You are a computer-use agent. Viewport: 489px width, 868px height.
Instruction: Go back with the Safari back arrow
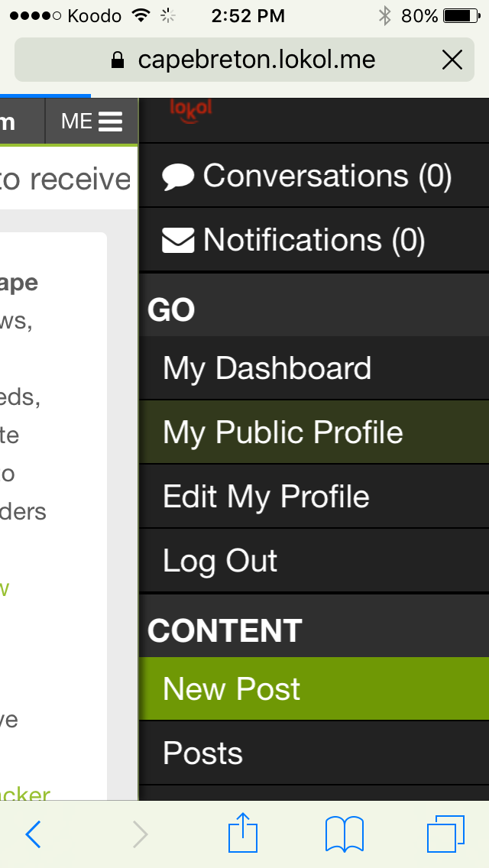(x=34, y=834)
